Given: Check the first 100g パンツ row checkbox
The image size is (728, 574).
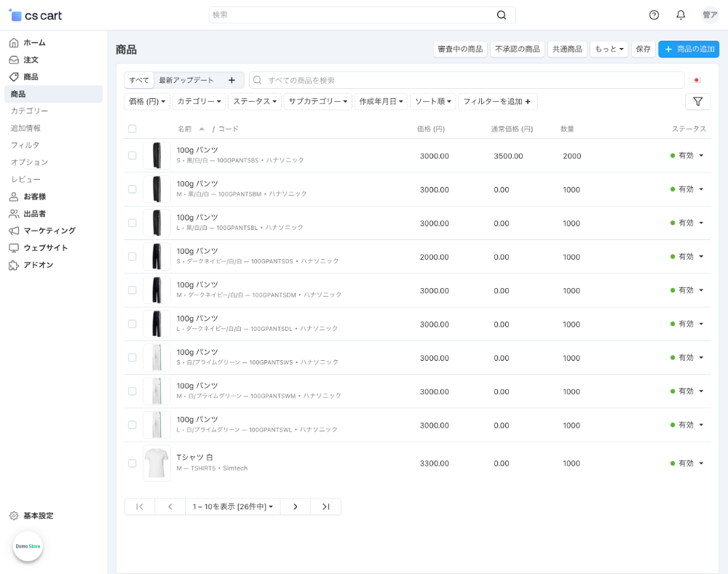Looking at the screenshot, I should pos(132,154).
